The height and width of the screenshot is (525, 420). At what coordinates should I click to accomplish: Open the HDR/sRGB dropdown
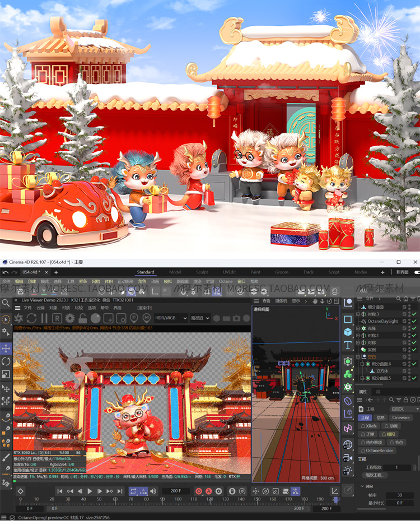[x=171, y=318]
